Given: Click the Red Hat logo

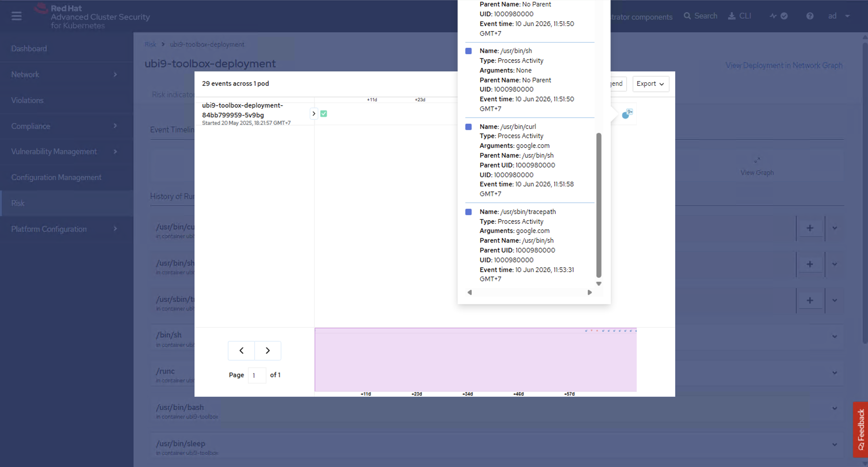Looking at the screenshot, I should point(92,16).
